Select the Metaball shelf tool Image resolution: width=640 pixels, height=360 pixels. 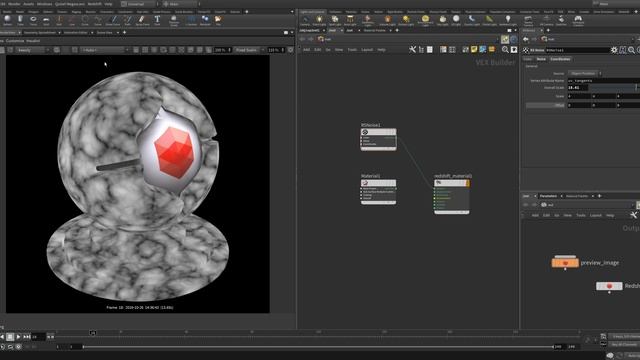(x=205, y=19)
